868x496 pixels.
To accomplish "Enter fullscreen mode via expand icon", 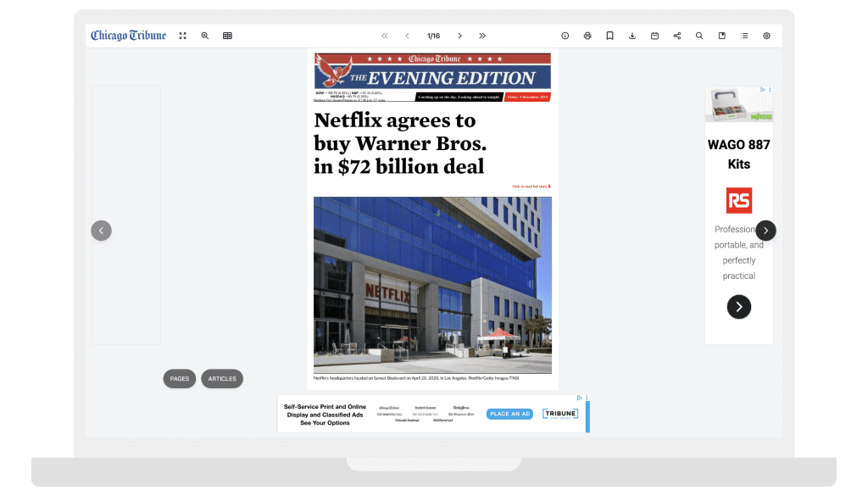I will pyautogui.click(x=183, y=36).
